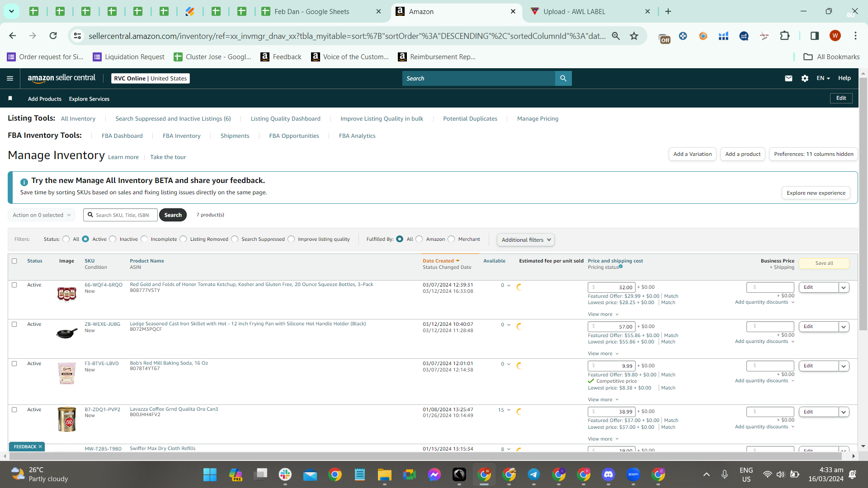868x488 pixels.
Task: Select the Search Suppressed radio filter
Action: (x=235, y=239)
